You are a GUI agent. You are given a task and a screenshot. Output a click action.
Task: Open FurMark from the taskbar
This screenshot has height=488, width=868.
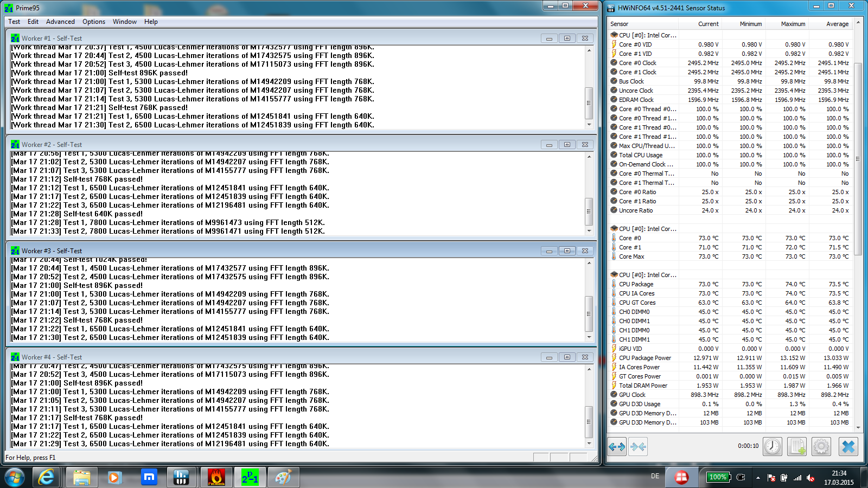216,477
